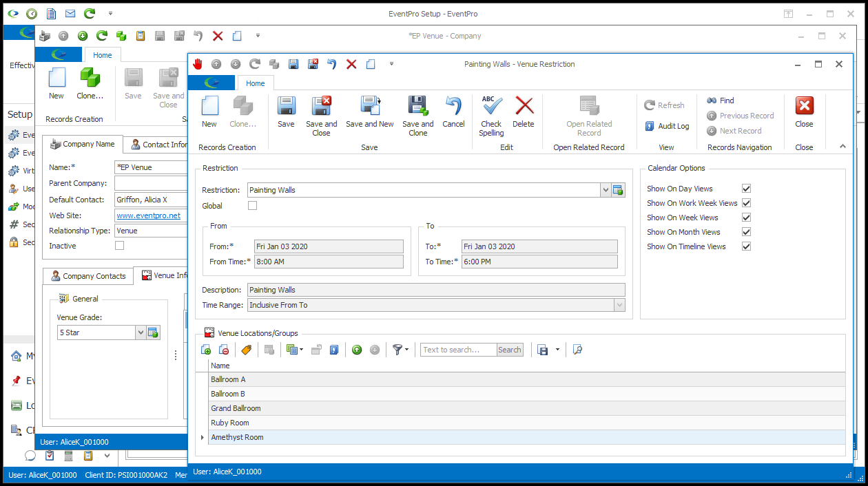Click the orange tag icon in Venue Locations toolbar
The image size is (868, 486).
pyautogui.click(x=247, y=350)
